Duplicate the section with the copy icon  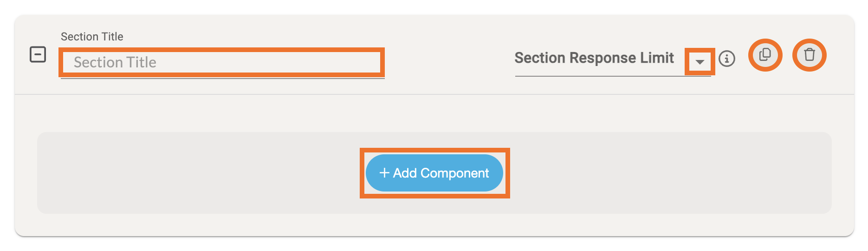765,55
